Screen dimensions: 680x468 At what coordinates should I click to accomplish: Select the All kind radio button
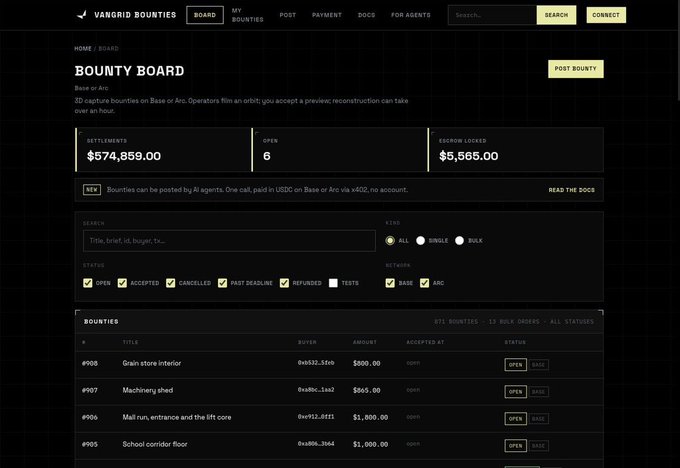(x=390, y=240)
